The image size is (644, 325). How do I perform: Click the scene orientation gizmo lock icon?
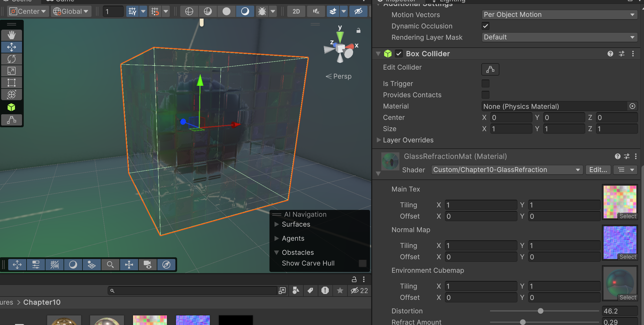(x=358, y=30)
